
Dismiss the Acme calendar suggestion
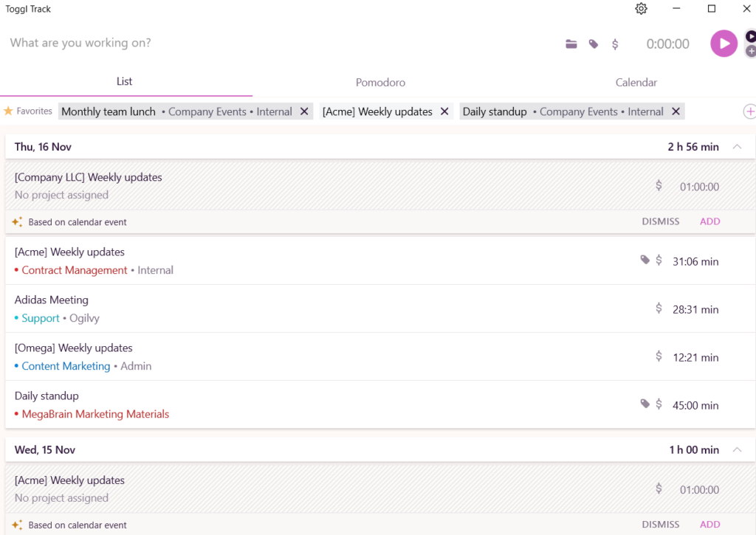pyautogui.click(x=660, y=524)
